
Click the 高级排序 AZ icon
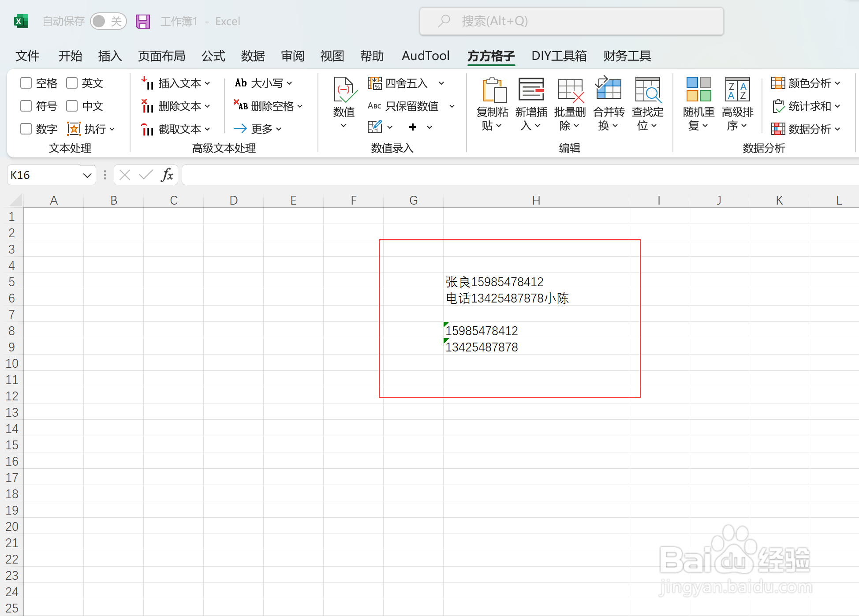[737, 90]
